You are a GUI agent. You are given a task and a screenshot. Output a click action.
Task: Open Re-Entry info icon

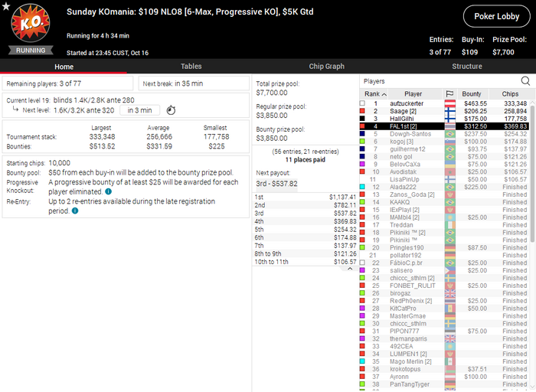(75, 211)
